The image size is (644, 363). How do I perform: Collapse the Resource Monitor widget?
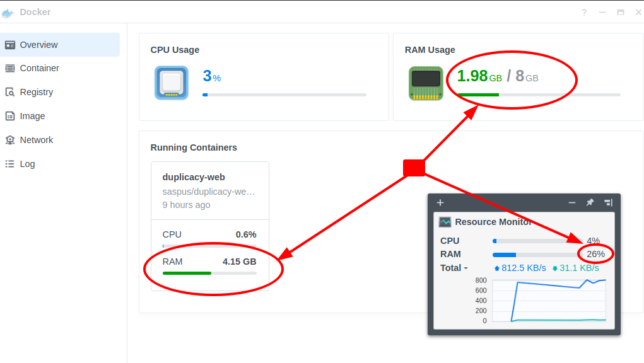click(x=571, y=202)
